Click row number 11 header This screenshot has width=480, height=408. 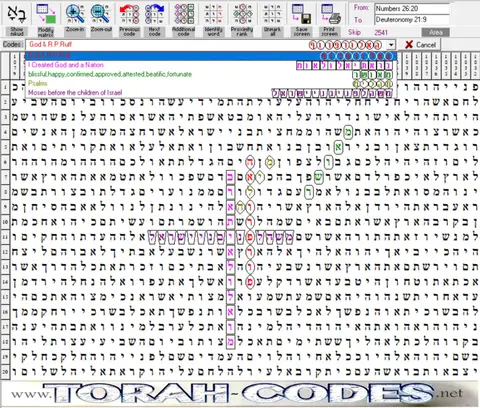point(5,237)
